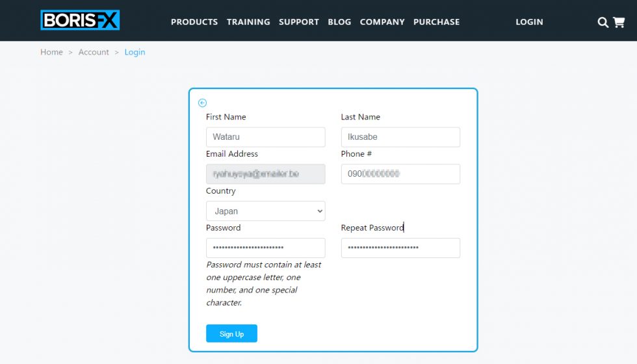Click the Login breadcrumb
This screenshot has height=364, width=637.
pos(135,52)
